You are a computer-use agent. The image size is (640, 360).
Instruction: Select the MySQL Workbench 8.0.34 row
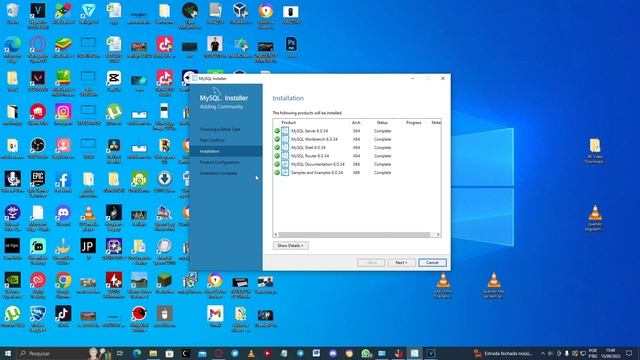click(x=357, y=139)
